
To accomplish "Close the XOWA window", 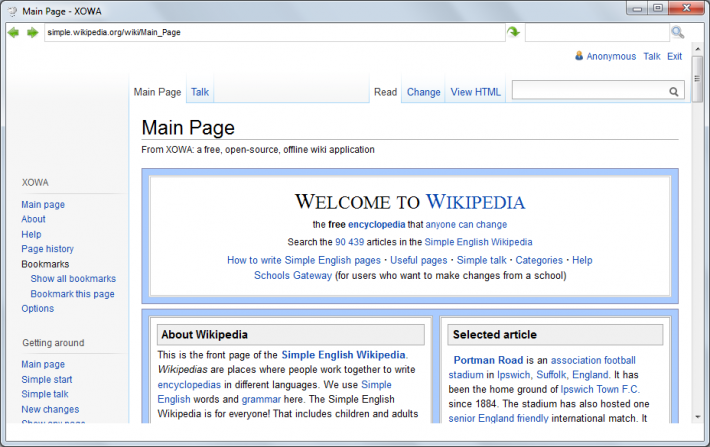I will [686, 8].
